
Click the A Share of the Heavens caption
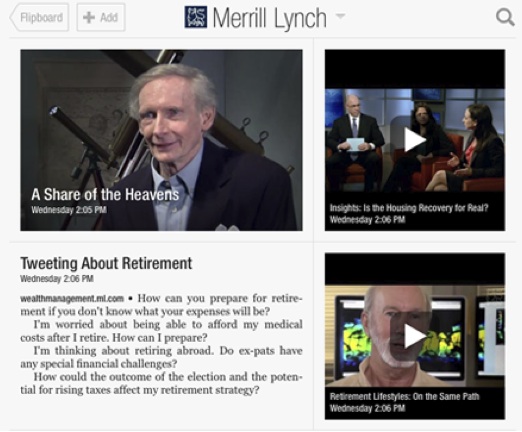(x=105, y=195)
